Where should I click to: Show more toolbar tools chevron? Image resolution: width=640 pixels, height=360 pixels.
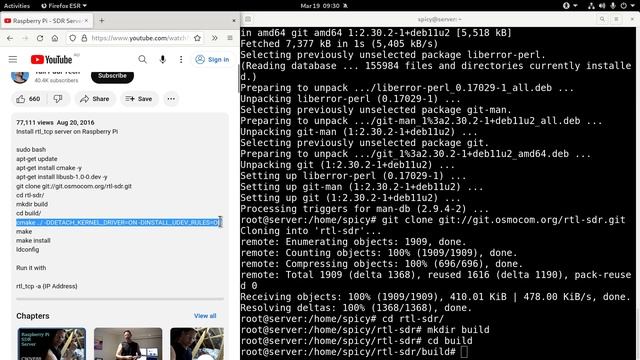pyautogui.click(x=215, y=38)
